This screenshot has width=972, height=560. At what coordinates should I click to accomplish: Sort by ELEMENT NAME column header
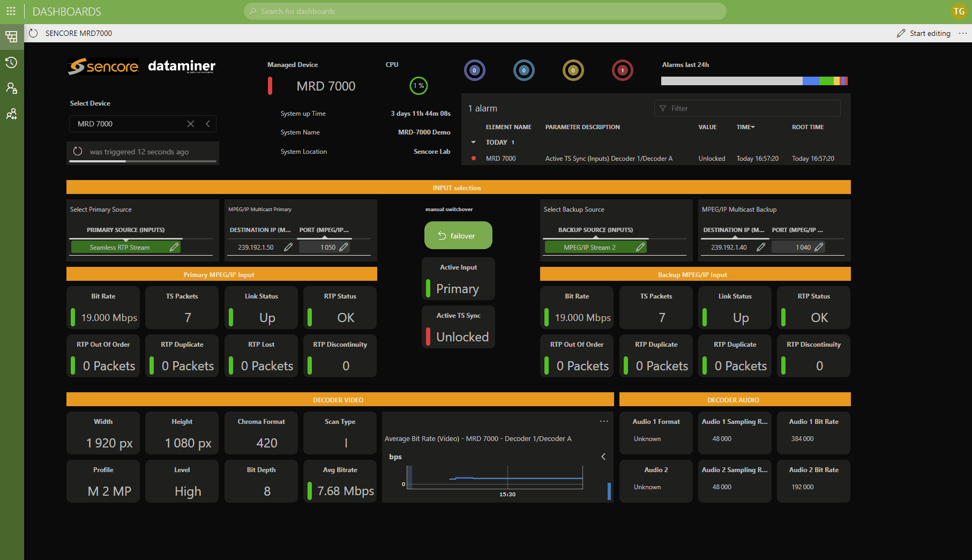(x=509, y=127)
